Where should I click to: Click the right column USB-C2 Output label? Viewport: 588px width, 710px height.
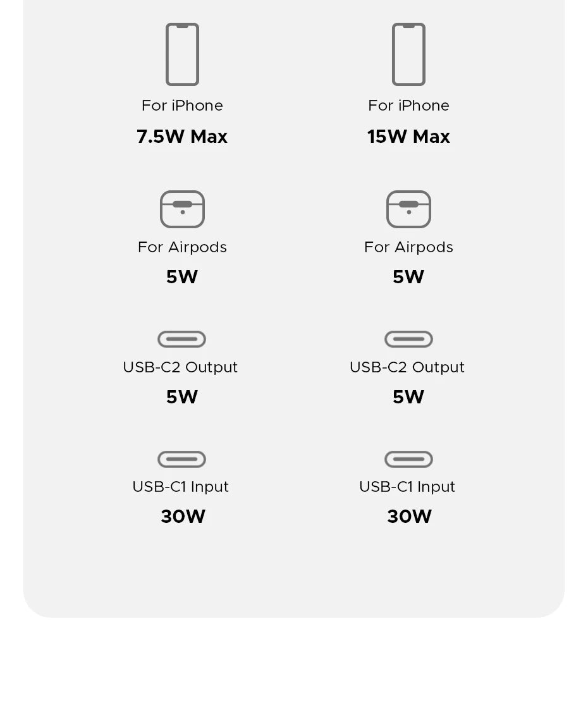pos(407,367)
